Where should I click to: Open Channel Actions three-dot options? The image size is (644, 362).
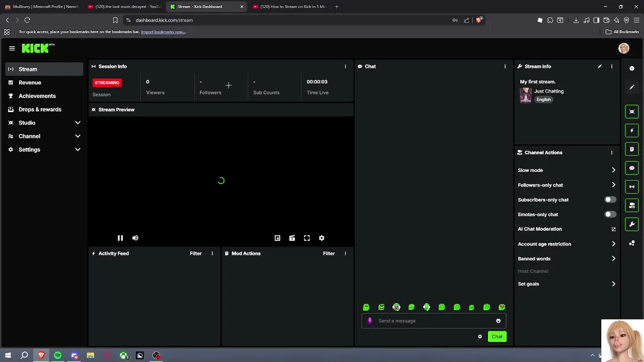612,152
